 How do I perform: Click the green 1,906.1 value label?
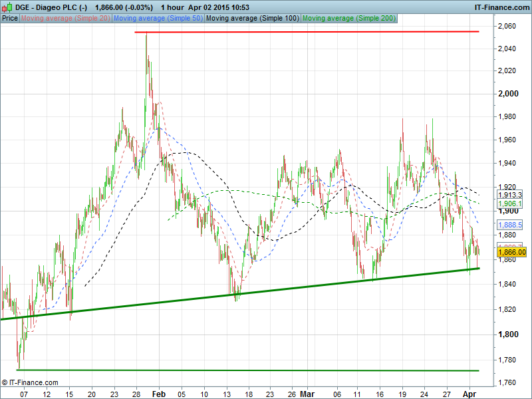[509, 203]
